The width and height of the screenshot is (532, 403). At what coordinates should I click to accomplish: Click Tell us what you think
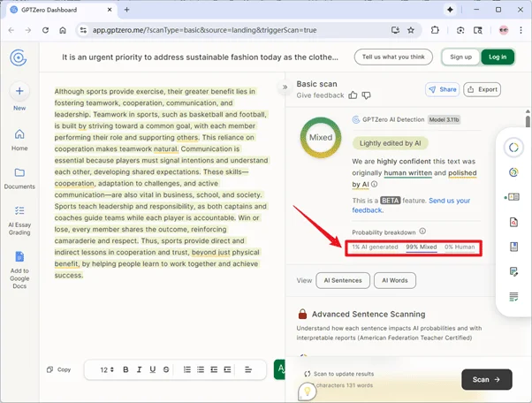[393, 57]
